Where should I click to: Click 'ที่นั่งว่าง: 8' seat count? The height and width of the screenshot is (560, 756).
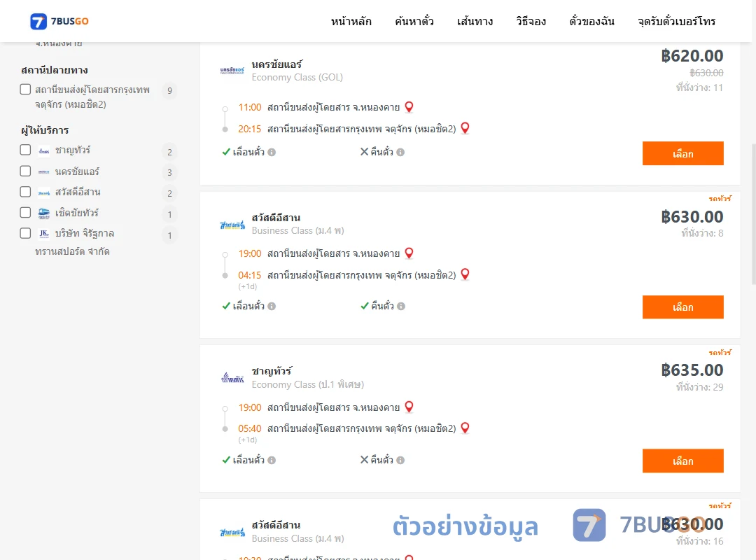point(702,234)
